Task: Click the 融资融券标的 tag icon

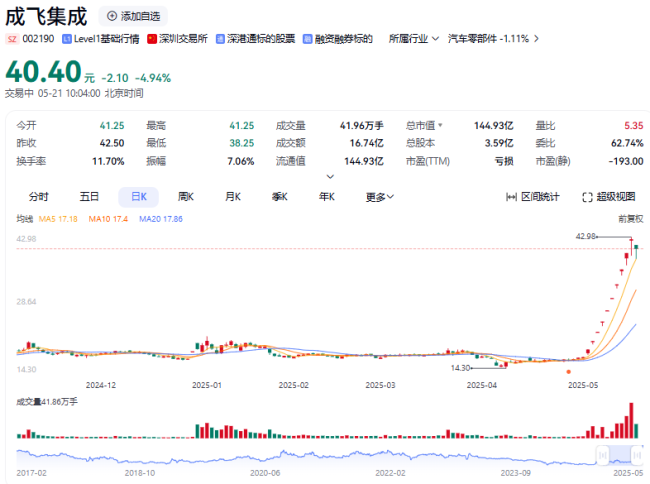Action: 307,39
